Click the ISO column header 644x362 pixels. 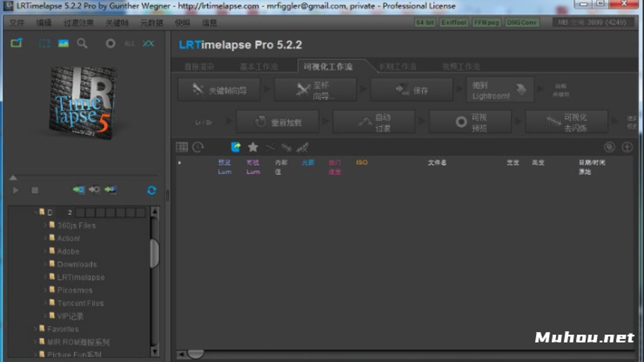(362, 162)
